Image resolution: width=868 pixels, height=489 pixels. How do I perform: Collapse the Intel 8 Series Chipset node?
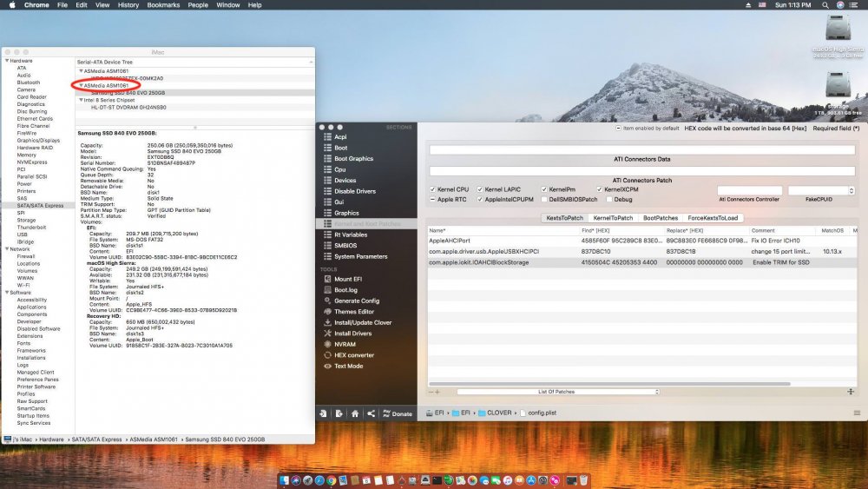point(81,100)
